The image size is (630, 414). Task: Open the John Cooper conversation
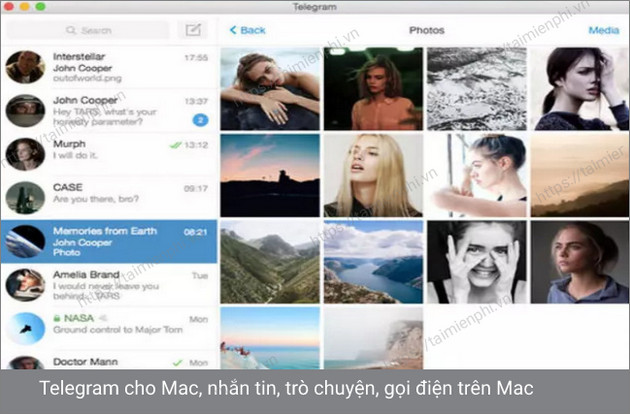109,111
